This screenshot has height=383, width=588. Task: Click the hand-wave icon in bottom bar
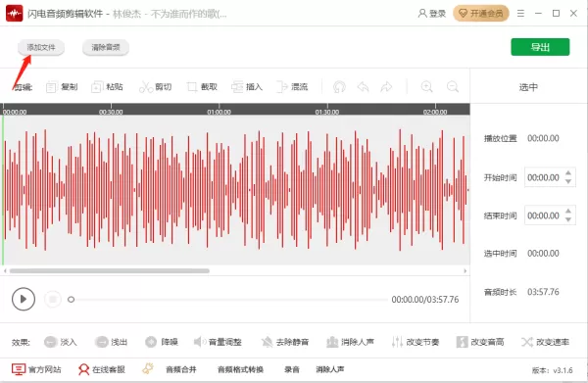(147, 368)
